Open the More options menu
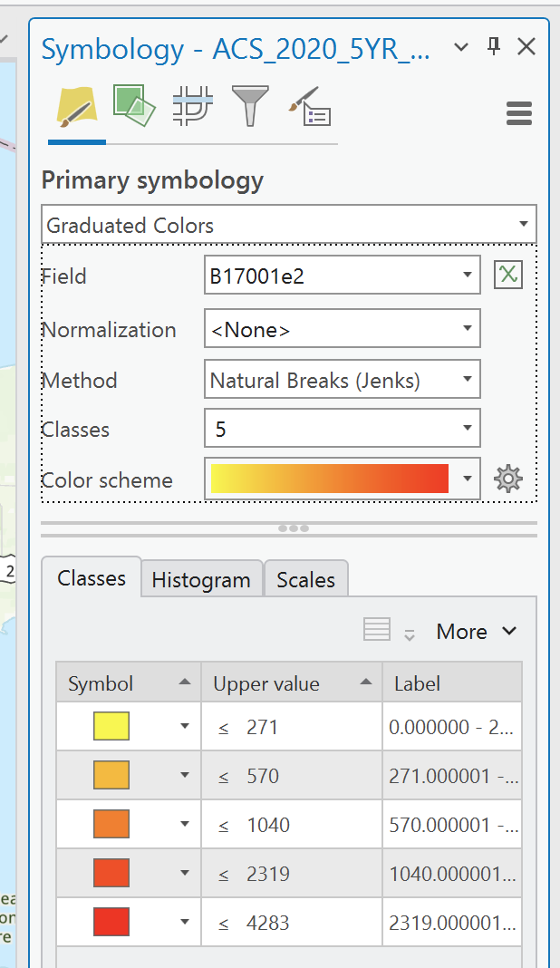Screen dimensions: 560x968 [476, 632]
